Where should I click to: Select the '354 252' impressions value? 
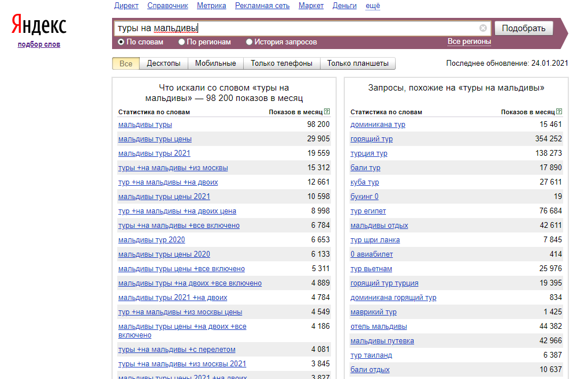coord(548,138)
